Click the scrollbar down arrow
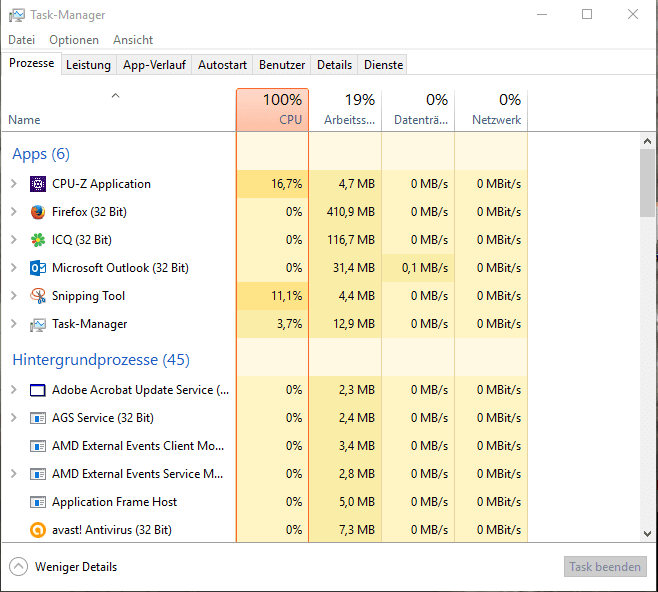This screenshot has height=592, width=658. point(648,534)
